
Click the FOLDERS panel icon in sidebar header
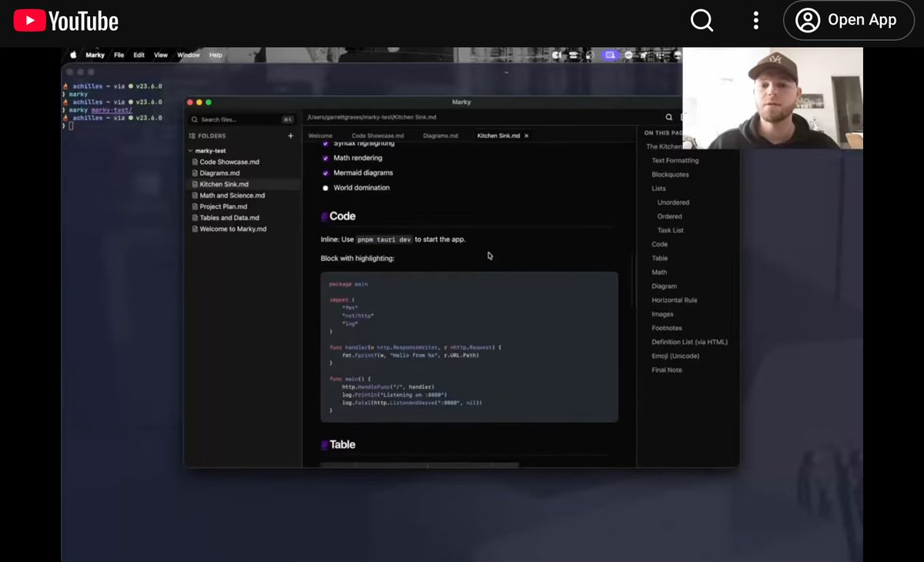[x=192, y=135]
